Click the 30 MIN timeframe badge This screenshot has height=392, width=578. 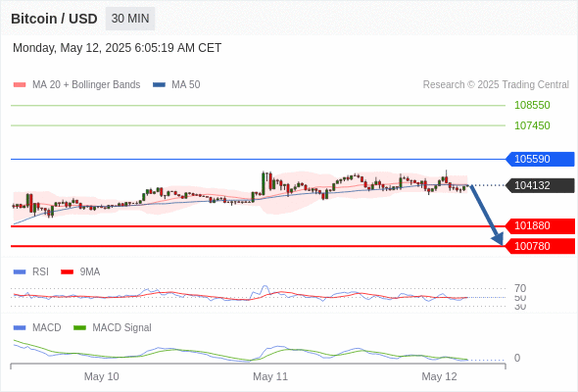[x=130, y=19]
